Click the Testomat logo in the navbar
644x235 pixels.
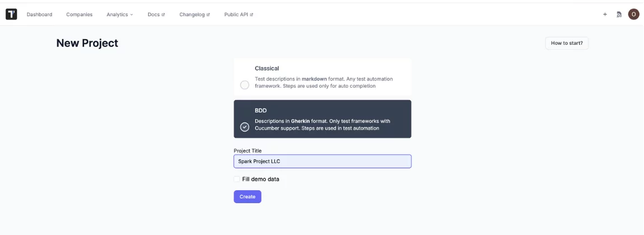[x=11, y=15]
